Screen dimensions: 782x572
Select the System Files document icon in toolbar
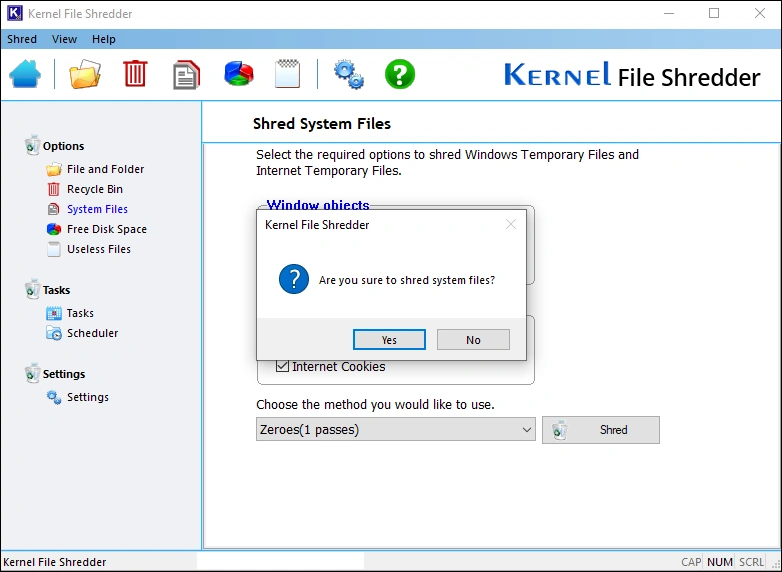coord(186,75)
